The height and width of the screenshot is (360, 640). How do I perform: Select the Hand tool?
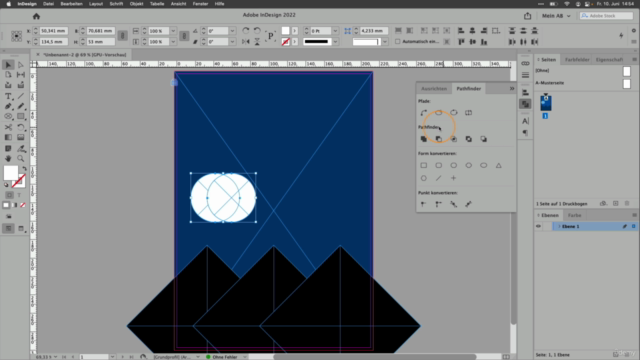tap(8, 159)
